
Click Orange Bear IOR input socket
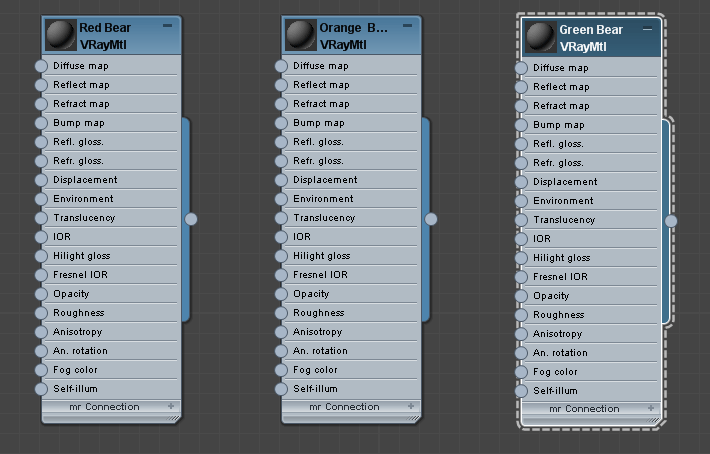point(281,237)
